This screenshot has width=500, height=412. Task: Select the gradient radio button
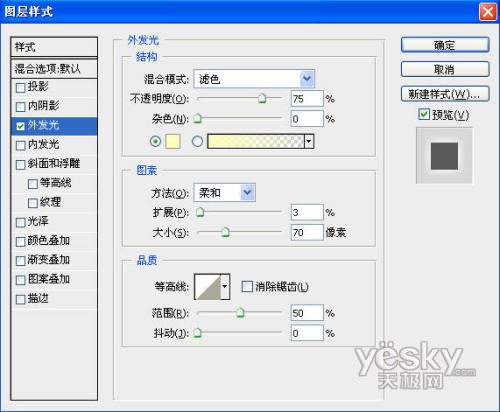tap(197, 141)
